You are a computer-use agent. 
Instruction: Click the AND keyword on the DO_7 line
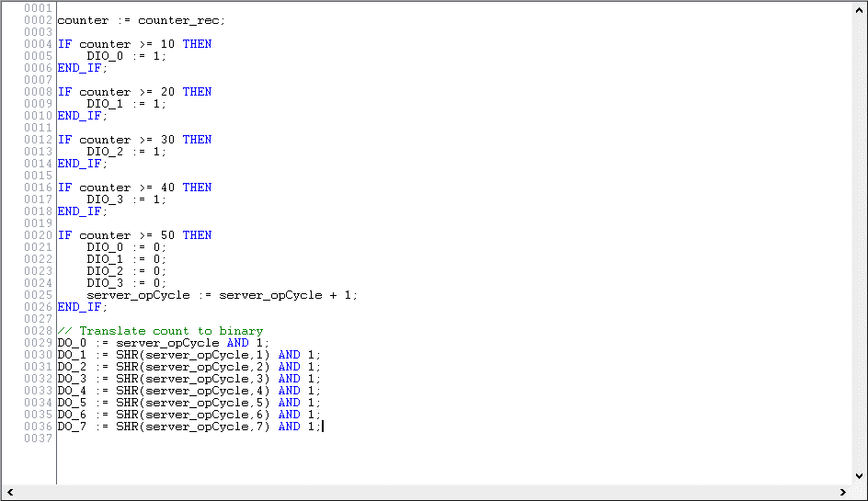pyautogui.click(x=289, y=427)
